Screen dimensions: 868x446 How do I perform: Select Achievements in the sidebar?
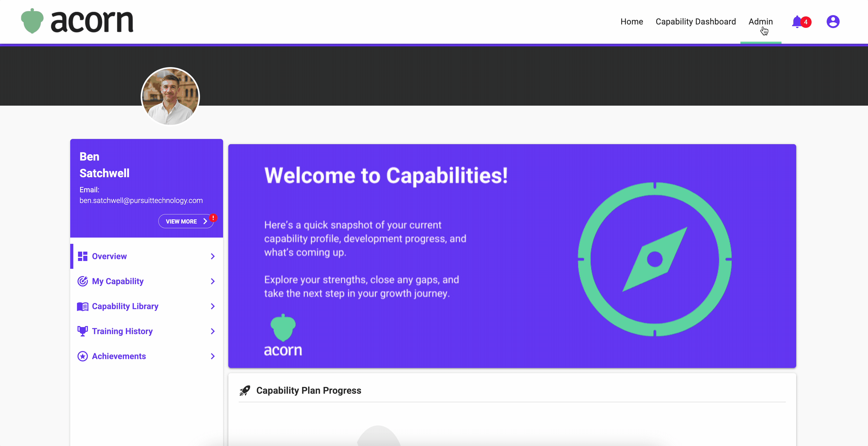tap(147, 356)
